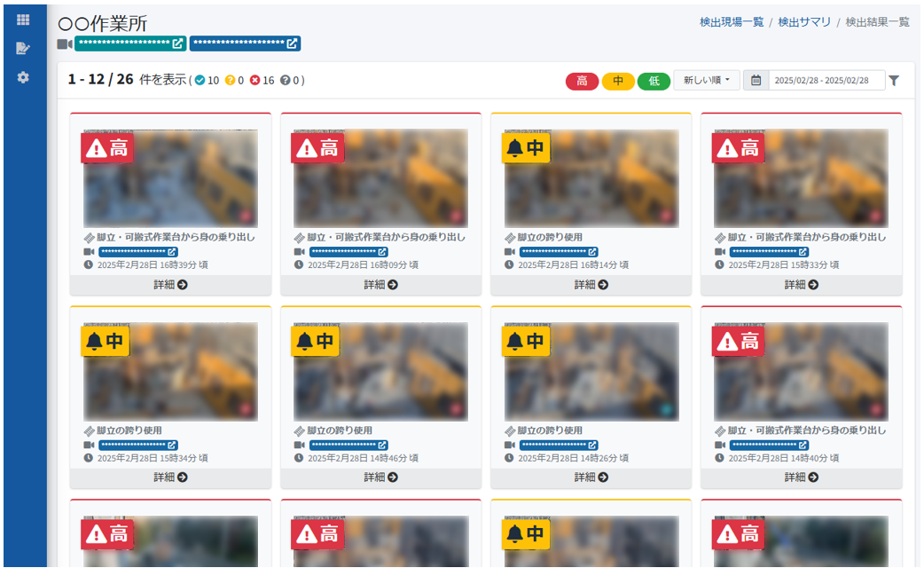The width and height of the screenshot is (924, 568).
Task: Open camera badge link on 14時46分 card
Action: coord(348,446)
